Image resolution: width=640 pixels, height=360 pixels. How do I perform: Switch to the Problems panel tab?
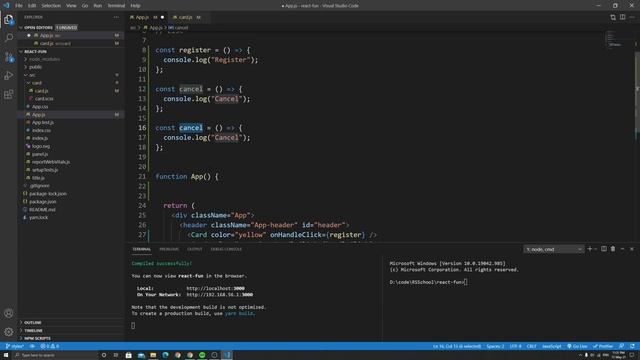(x=169, y=249)
